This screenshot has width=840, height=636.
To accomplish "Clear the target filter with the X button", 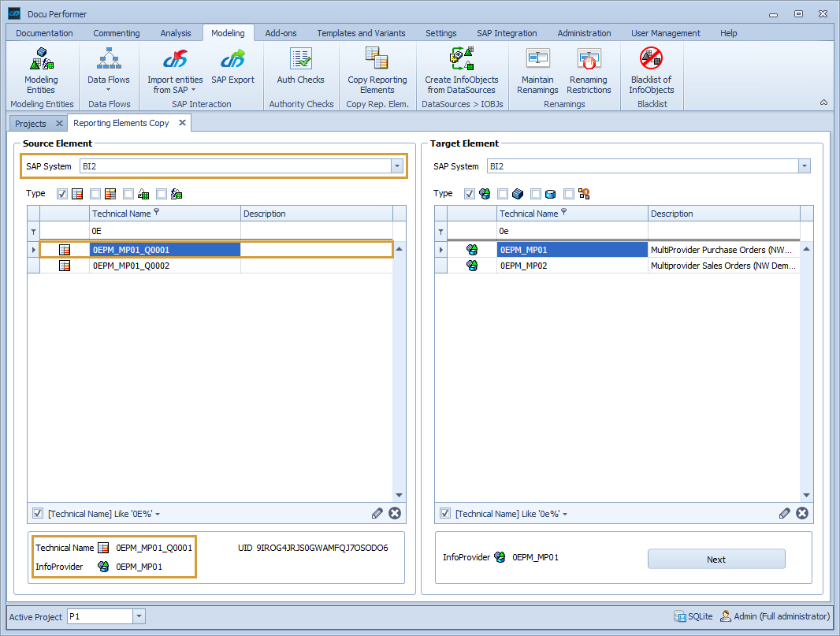I will point(802,513).
